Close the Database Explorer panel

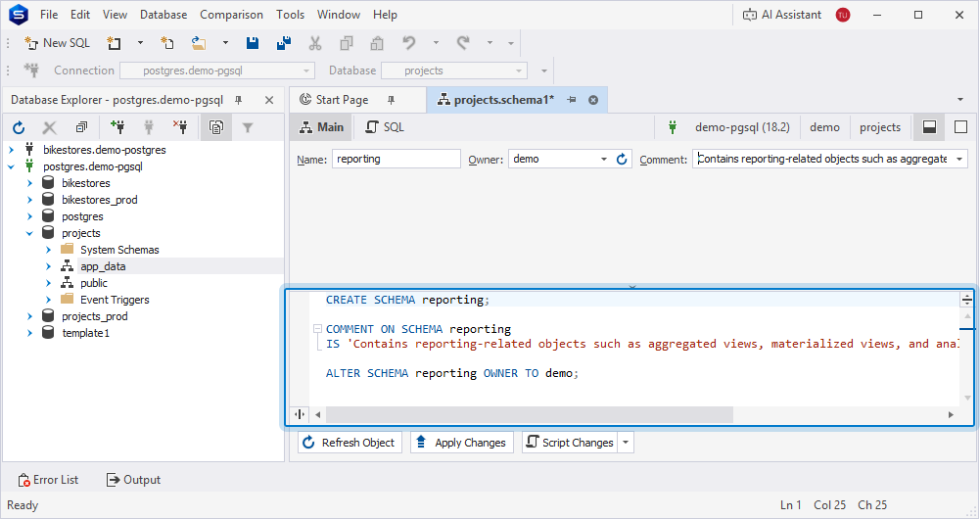pyautogui.click(x=269, y=100)
